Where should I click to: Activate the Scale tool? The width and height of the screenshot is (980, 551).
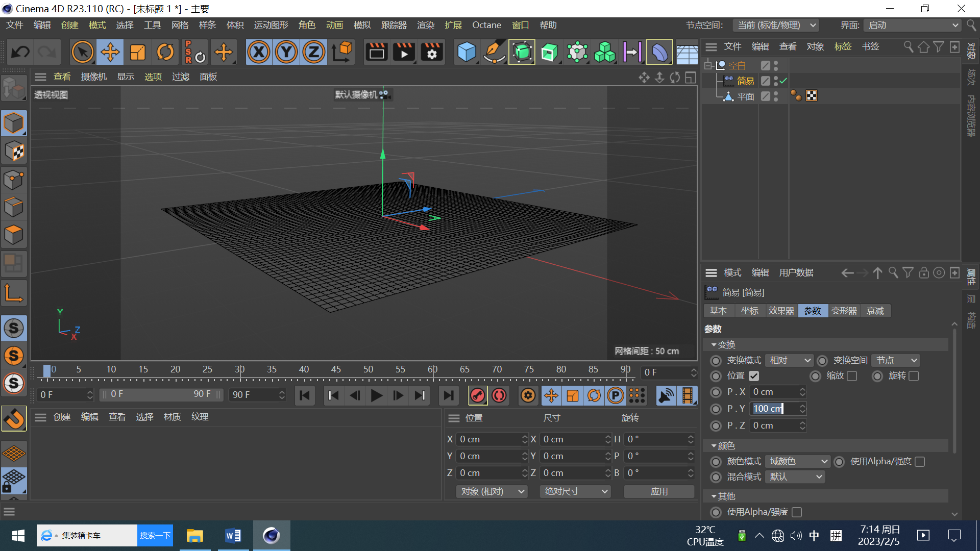(137, 52)
